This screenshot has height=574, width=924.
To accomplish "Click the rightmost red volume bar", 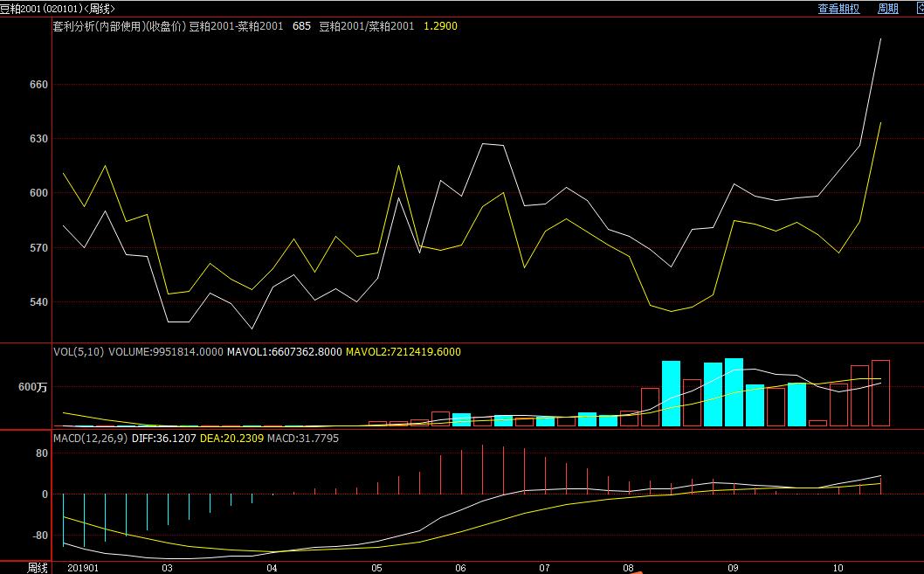I will click(880, 393).
